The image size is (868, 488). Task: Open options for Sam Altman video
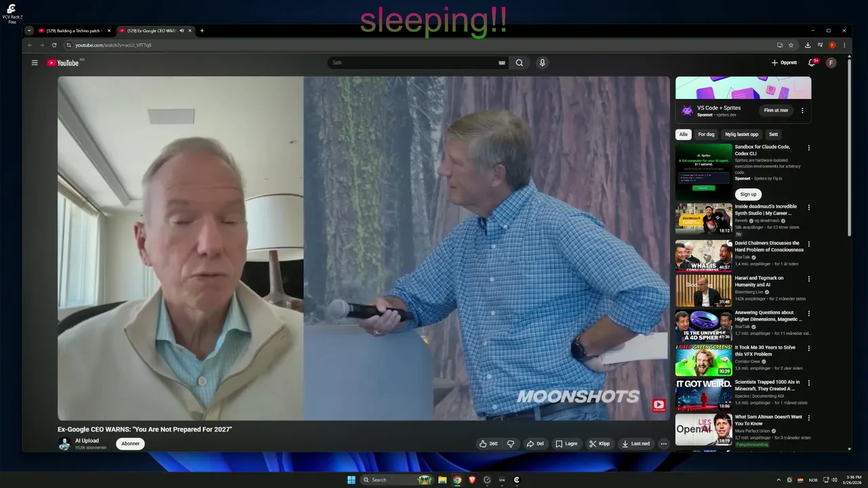808,418
